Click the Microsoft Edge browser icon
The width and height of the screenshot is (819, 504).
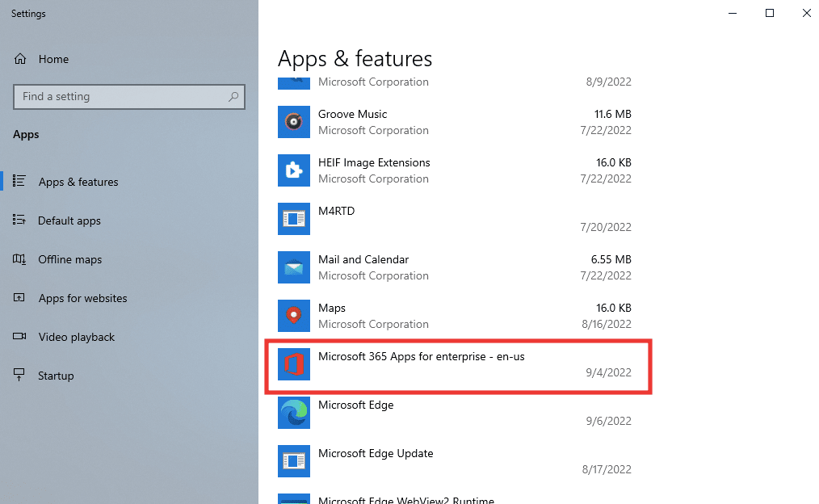293,413
